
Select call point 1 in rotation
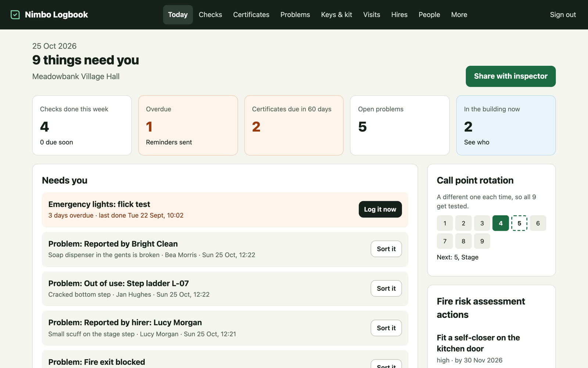click(445, 223)
